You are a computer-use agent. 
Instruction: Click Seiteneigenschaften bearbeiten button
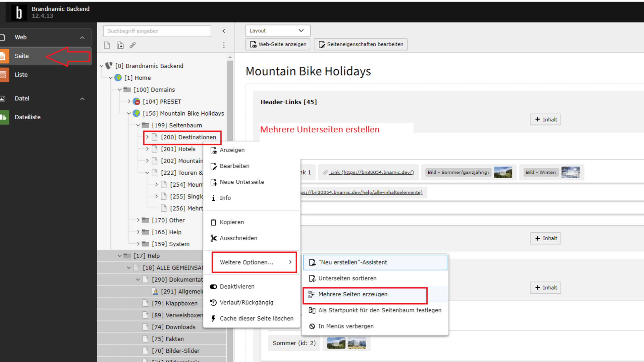click(x=361, y=44)
